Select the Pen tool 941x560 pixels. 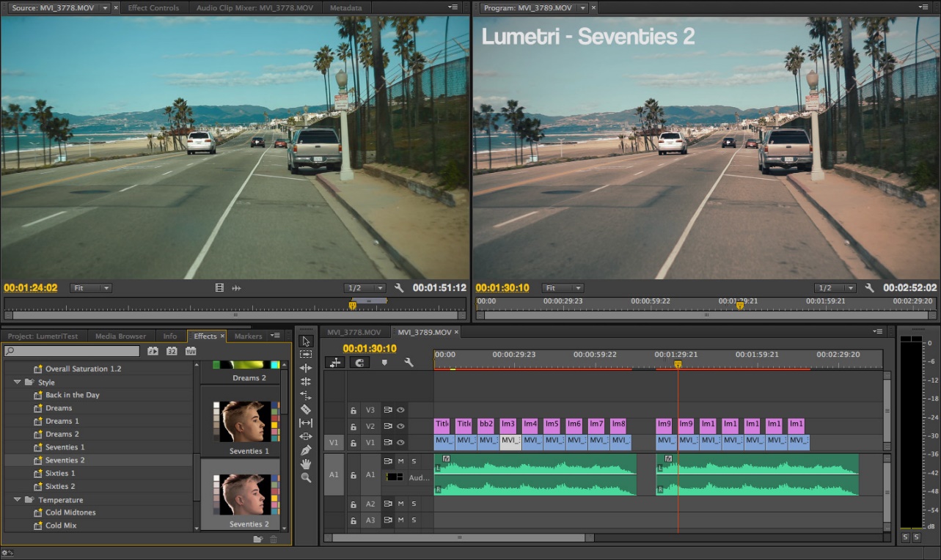(x=306, y=450)
